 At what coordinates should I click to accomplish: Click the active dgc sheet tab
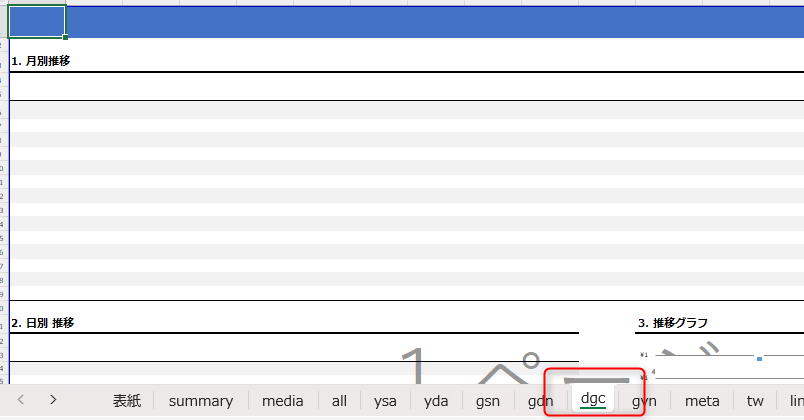coord(593,399)
